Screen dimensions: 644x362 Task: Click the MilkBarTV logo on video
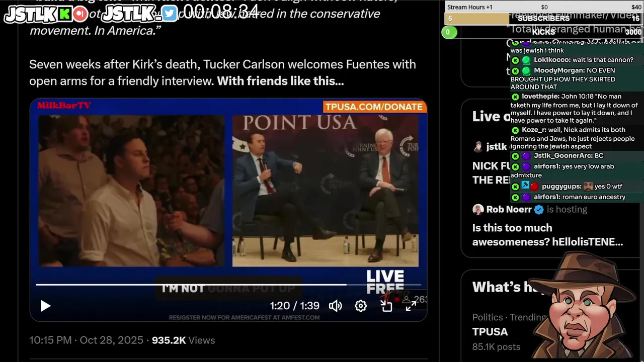64,105
